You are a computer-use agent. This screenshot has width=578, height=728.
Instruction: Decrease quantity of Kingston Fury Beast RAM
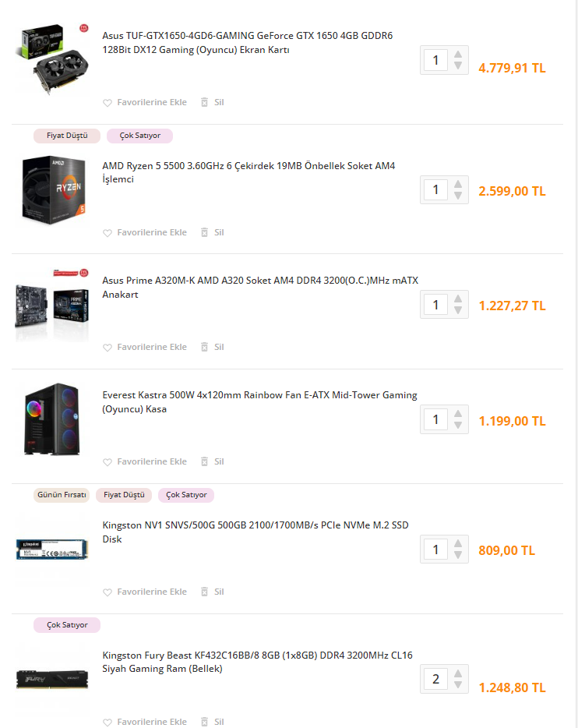(458, 684)
